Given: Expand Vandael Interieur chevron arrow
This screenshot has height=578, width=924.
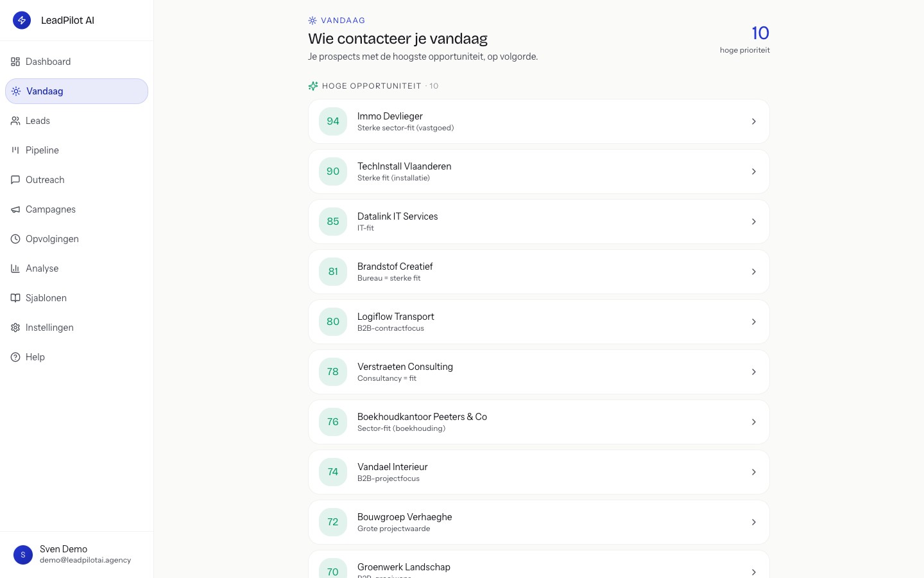Looking at the screenshot, I should [754, 472].
